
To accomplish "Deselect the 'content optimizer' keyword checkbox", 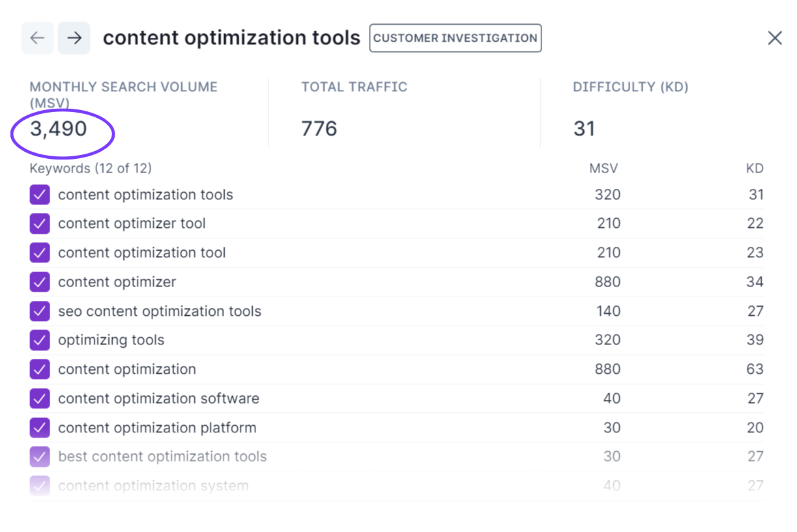I will click(40, 283).
